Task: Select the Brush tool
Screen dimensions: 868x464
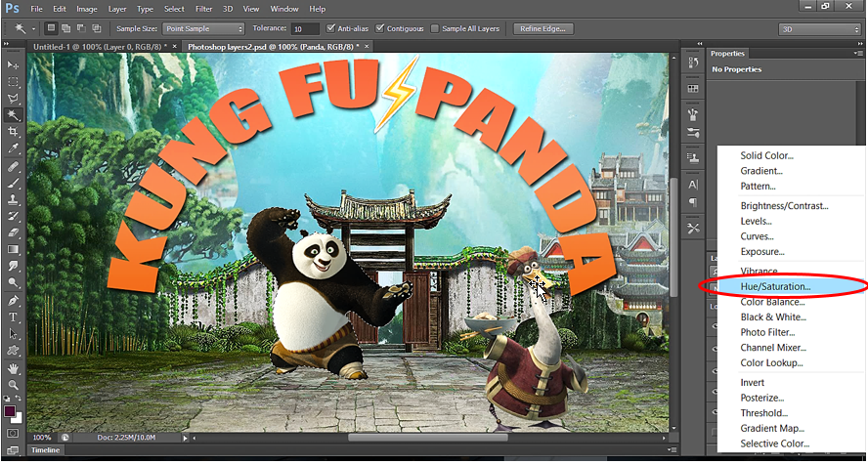Action: click(13, 183)
